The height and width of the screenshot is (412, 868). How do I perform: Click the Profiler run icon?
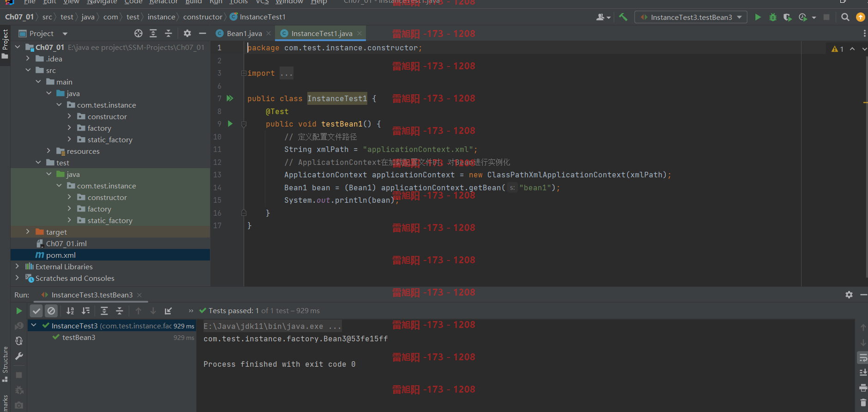(x=803, y=17)
